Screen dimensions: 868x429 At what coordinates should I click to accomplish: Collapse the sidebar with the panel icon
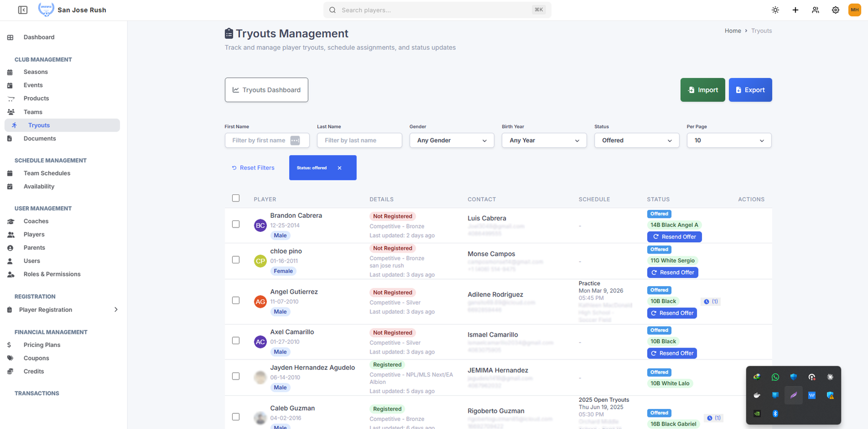click(x=23, y=10)
